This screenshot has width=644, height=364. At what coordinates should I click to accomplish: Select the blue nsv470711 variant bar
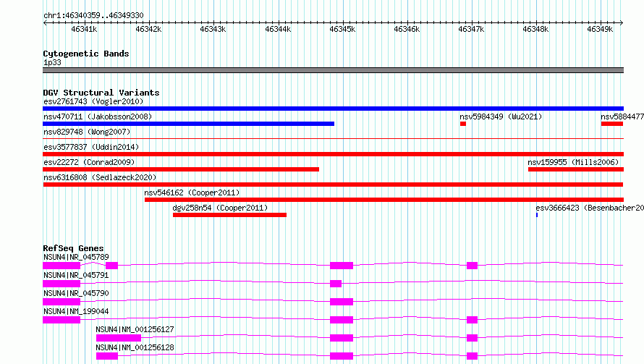(189, 124)
